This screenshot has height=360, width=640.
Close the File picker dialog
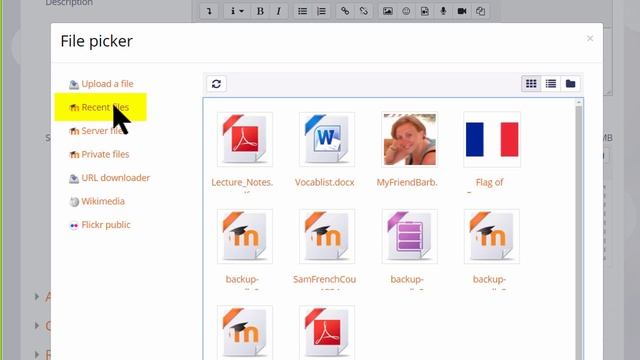pos(590,38)
